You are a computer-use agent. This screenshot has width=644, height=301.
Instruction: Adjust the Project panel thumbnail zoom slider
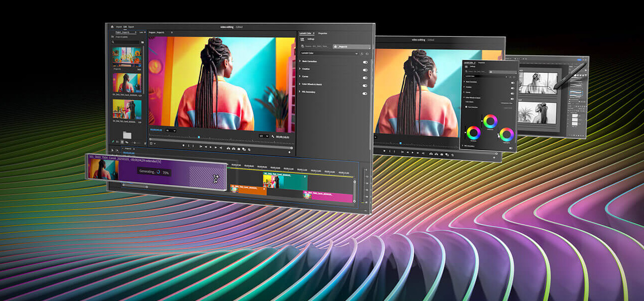[135, 143]
